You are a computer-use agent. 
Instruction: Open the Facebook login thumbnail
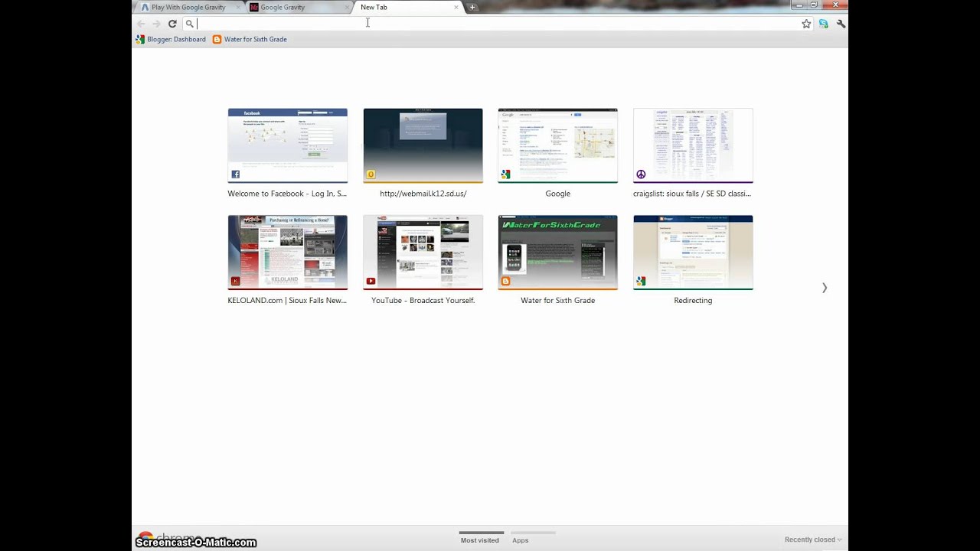(287, 145)
